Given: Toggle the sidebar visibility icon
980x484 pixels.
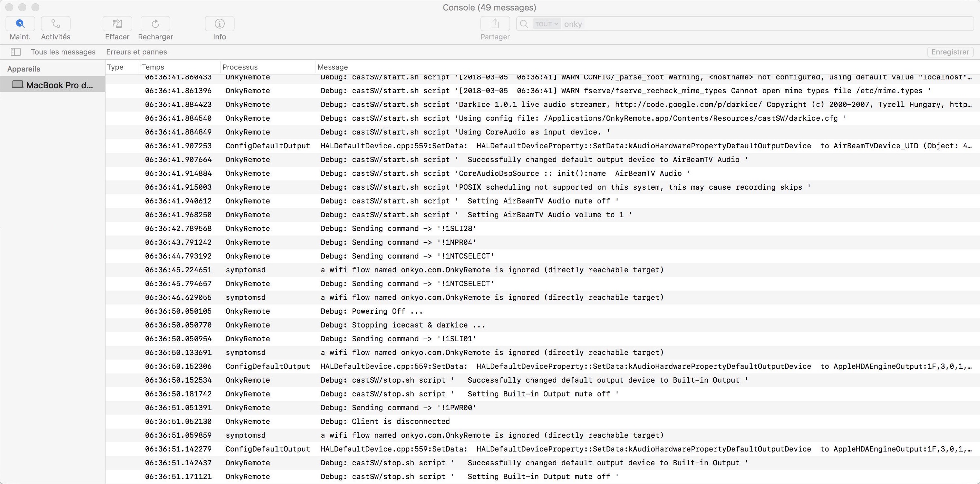Looking at the screenshot, I should point(16,52).
